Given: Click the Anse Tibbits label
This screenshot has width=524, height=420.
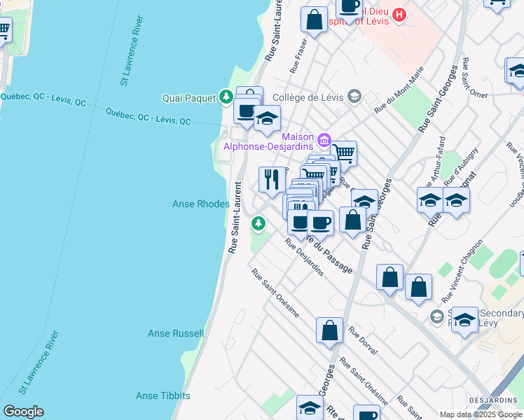Looking at the screenshot, I should point(163,395).
